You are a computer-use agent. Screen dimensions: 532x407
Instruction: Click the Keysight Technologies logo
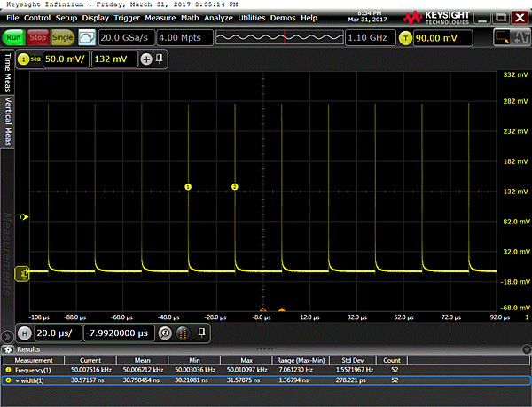point(436,18)
